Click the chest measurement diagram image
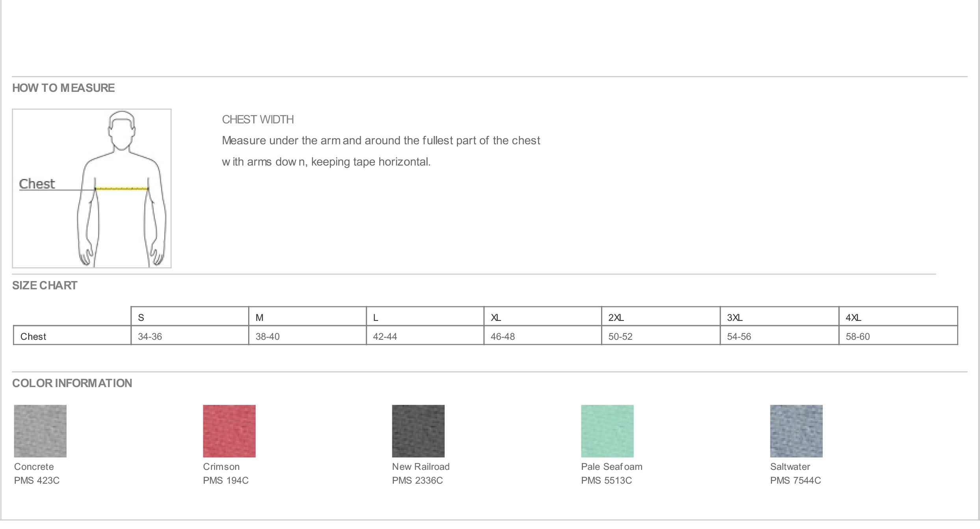The image size is (980, 529). click(92, 188)
